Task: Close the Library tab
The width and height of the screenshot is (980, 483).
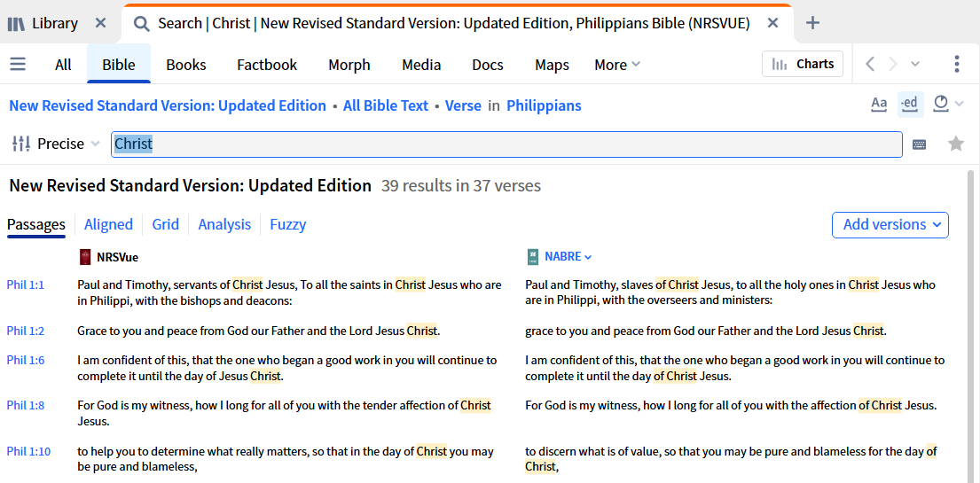Action: pyautogui.click(x=100, y=24)
